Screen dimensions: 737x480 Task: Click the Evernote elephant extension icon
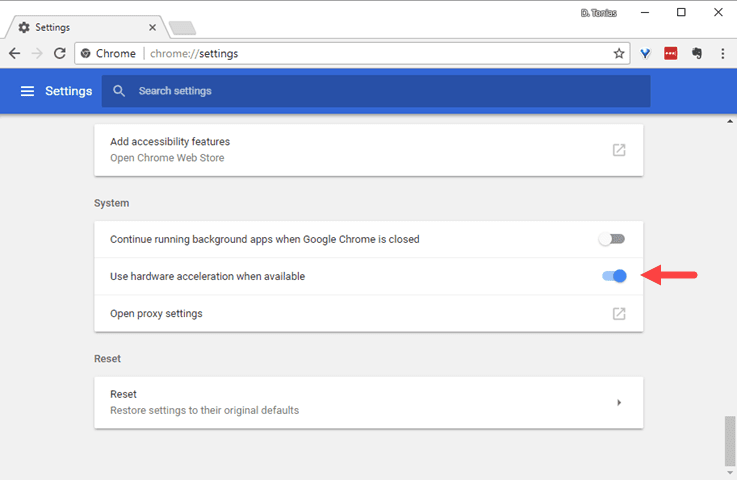pyautogui.click(x=697, y=54)
